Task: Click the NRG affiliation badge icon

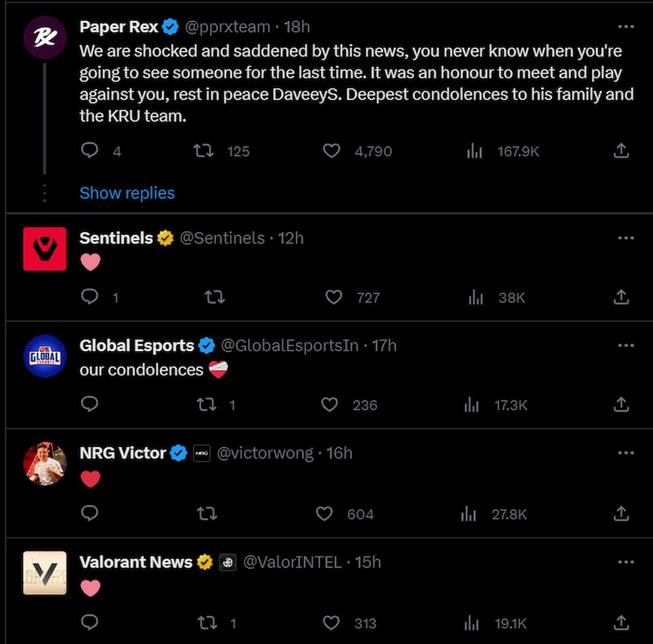Action: (x=202, y=453)
